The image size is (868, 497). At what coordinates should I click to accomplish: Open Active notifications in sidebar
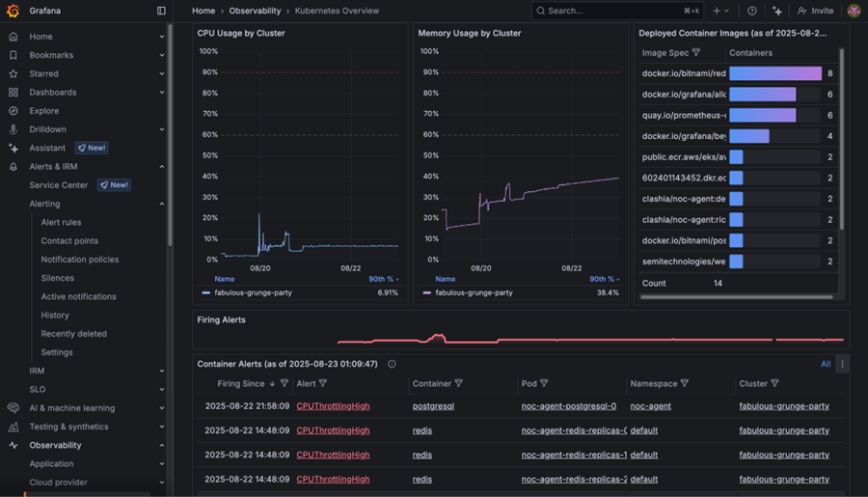[x=79, y=296]
